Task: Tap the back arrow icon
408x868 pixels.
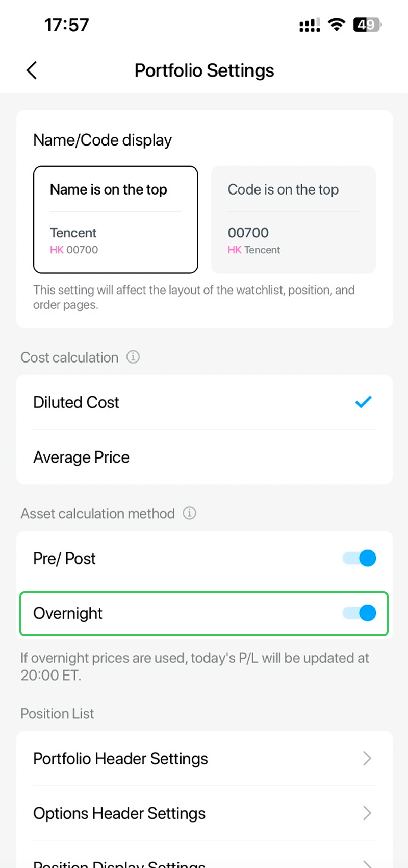Action: [32, 70]
